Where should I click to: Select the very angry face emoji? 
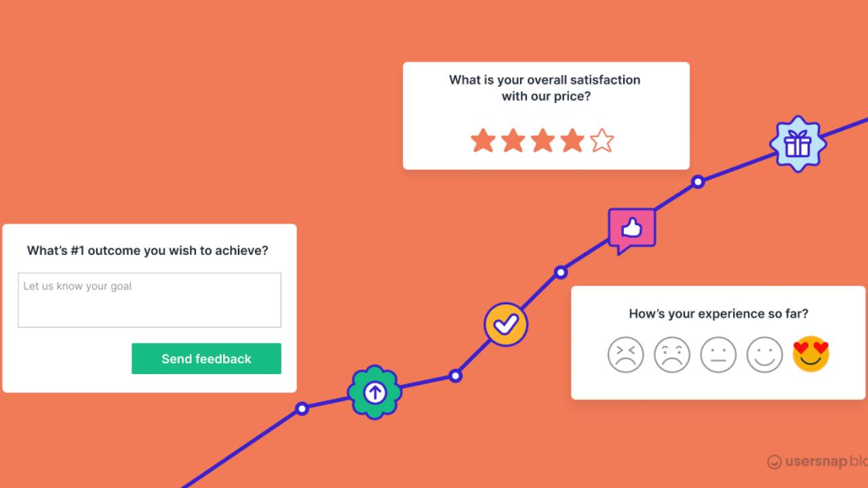pos(625,354)
